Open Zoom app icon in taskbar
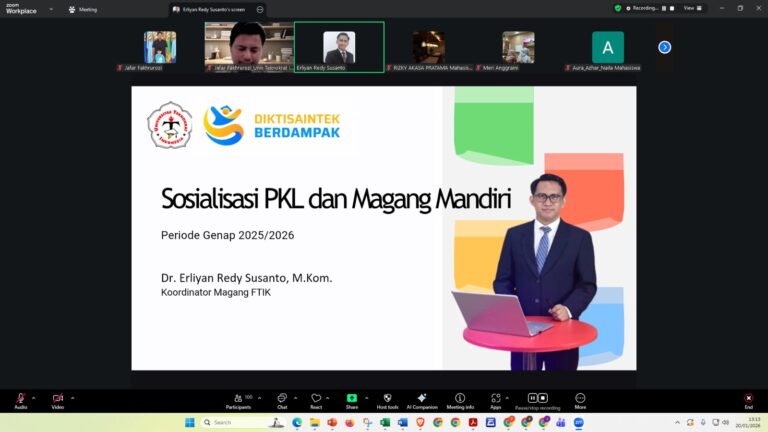Viewport: 768px width, 432px height. [x=578, y=422]
